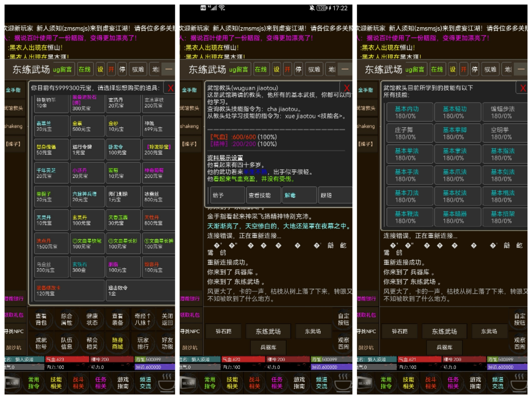This screenshot has width=532, height=399.
Task: Open the 技能相关 tab in the middle screenshot
Action: (x=232, y=383)
